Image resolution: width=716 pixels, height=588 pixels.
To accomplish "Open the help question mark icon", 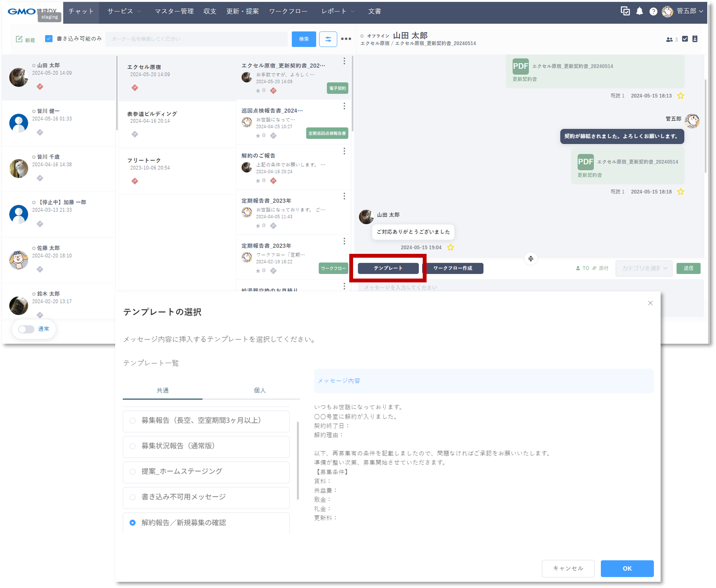I will tap(653, 12).
